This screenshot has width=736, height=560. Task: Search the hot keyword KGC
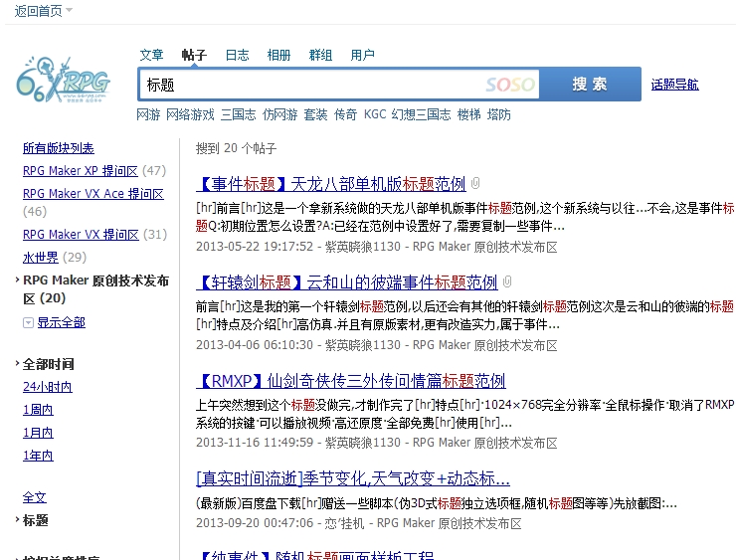[375, 114]
